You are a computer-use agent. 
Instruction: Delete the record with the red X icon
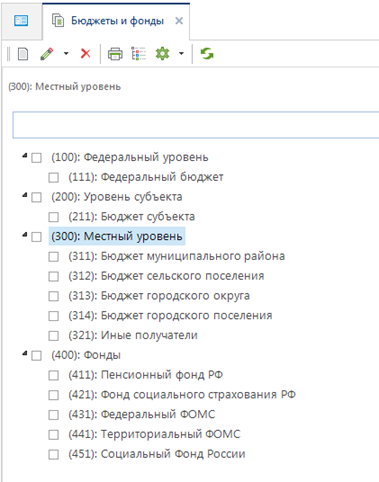[x=86, y=53]
